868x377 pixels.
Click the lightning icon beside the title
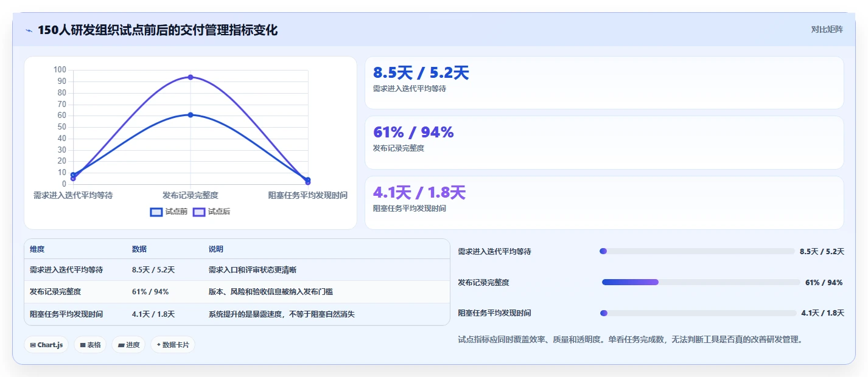pos(29,30)
